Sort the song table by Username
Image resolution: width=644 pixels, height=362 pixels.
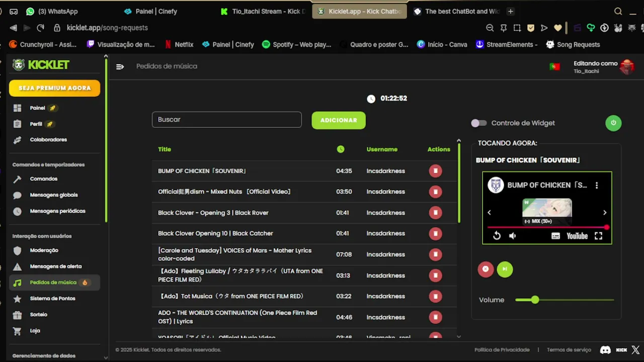382,149
